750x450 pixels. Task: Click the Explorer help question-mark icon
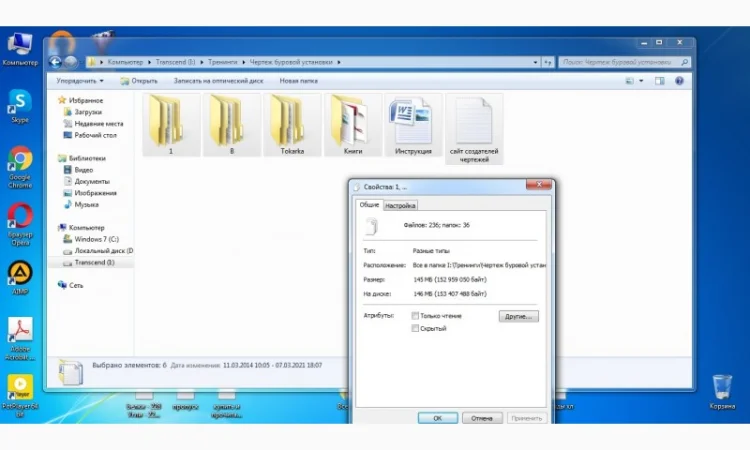[x=681, y=80]
